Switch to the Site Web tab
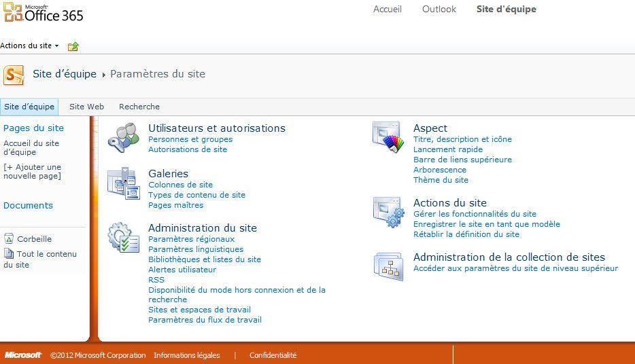Screen dimensions: 635x364 86,107
